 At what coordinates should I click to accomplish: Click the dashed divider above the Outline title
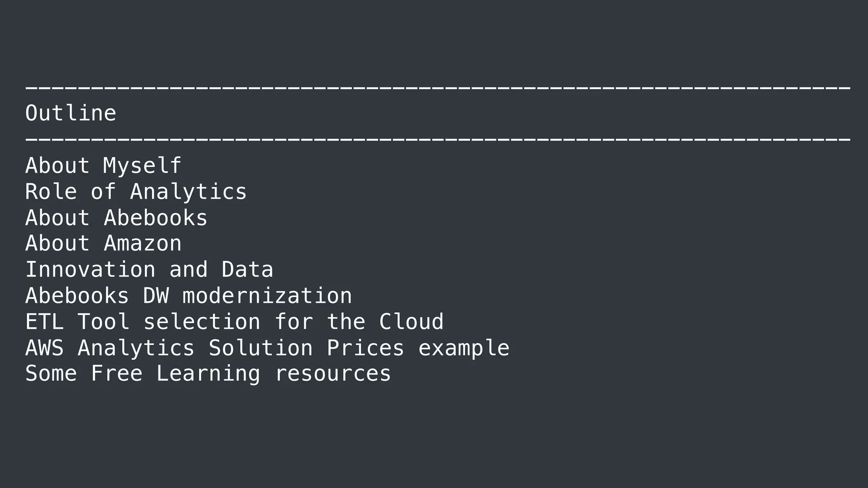tap(437, 88)
